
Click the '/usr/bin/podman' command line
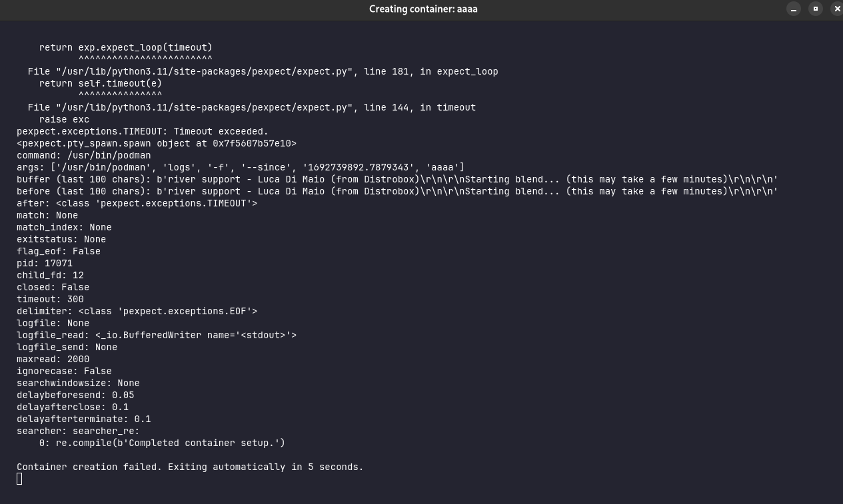[83, 155]
